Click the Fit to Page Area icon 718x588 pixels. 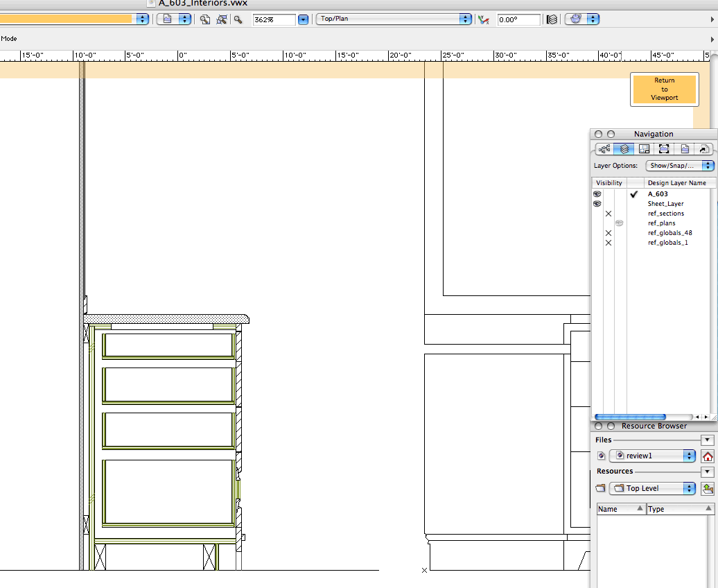click(205, 19)
